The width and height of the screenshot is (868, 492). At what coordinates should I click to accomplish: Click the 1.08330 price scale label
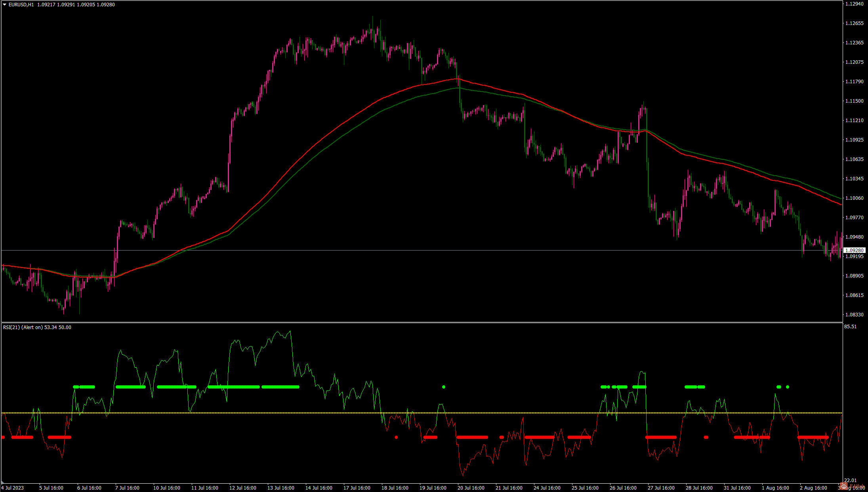854,315
